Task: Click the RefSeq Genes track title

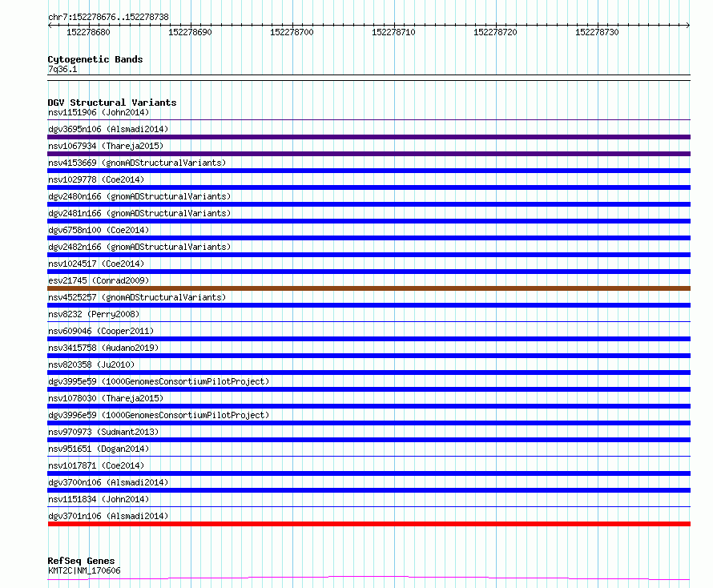Action: click(x=82, y=561)
